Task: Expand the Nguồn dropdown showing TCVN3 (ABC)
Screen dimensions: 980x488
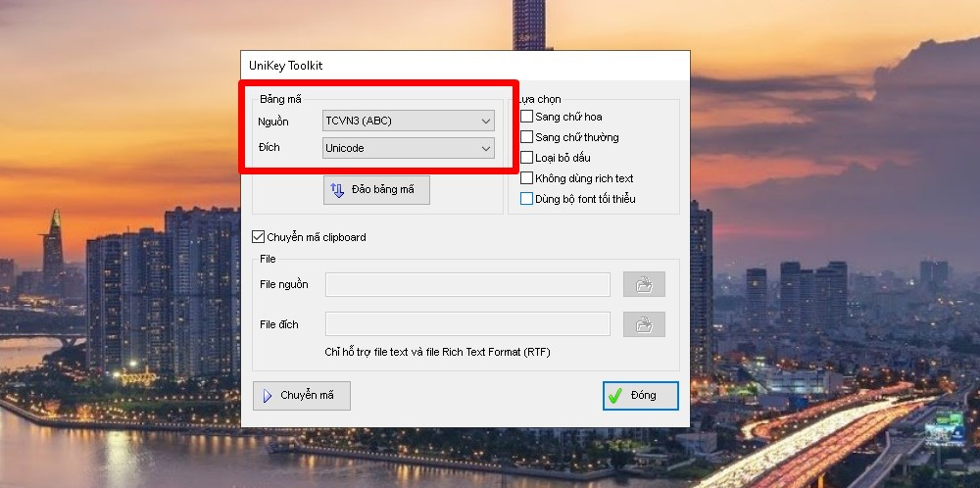Action: pos(409,121)
